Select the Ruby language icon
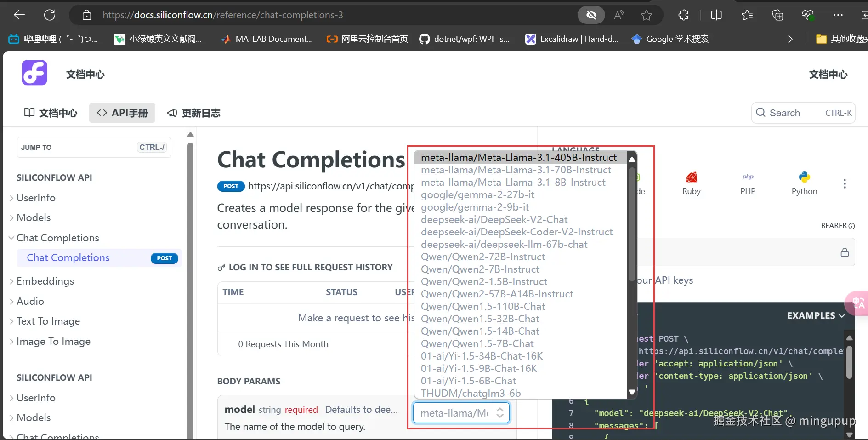 coord(691,184)
